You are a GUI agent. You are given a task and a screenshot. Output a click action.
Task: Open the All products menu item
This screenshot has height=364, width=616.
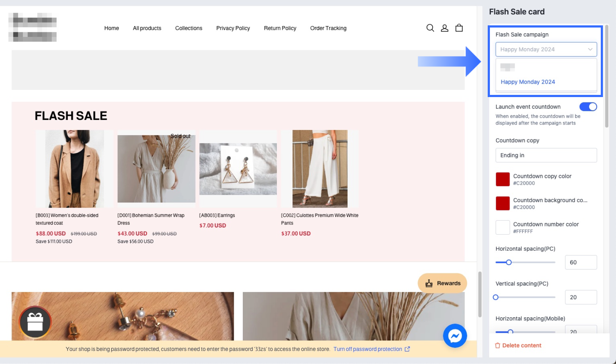[x=147, y=28]
